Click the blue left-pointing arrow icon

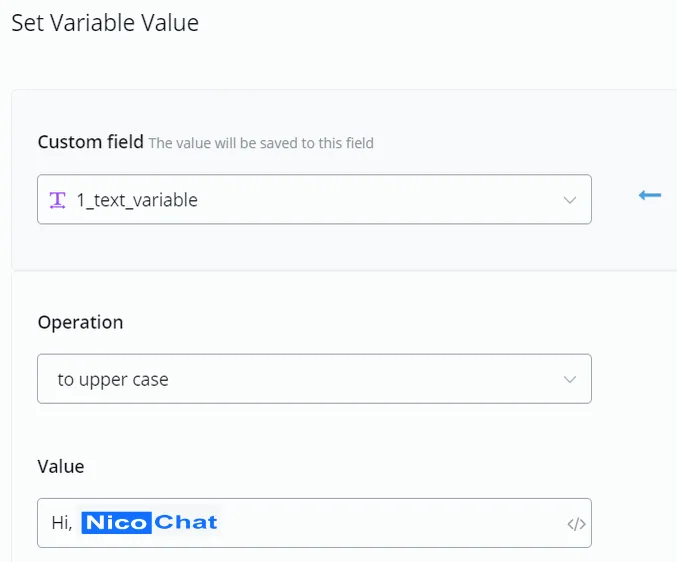click(x=650, y=195)
